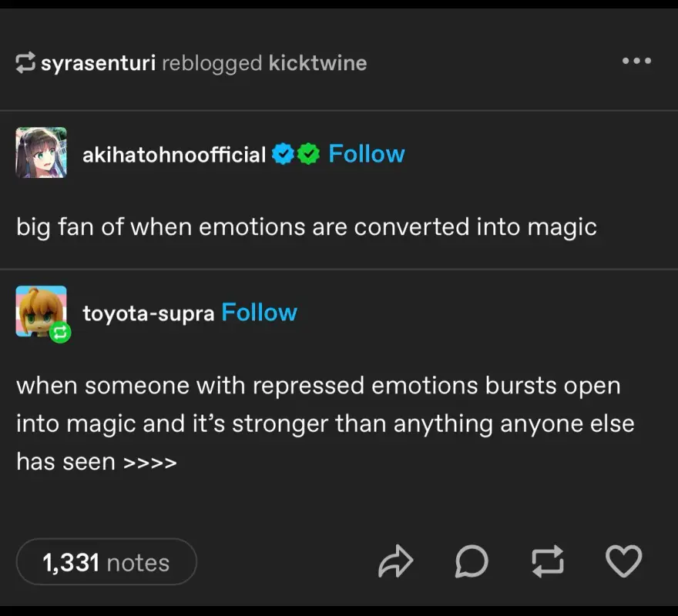Share the post with the arrow icon
Viewport: 678px width, 616px height.
pos(396,562)
